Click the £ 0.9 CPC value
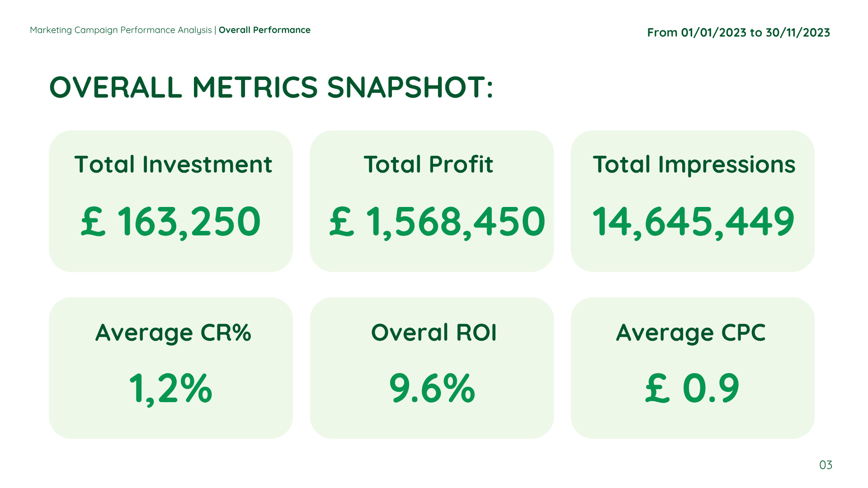The width and height of the screenshot is (868, 488). 692,389
